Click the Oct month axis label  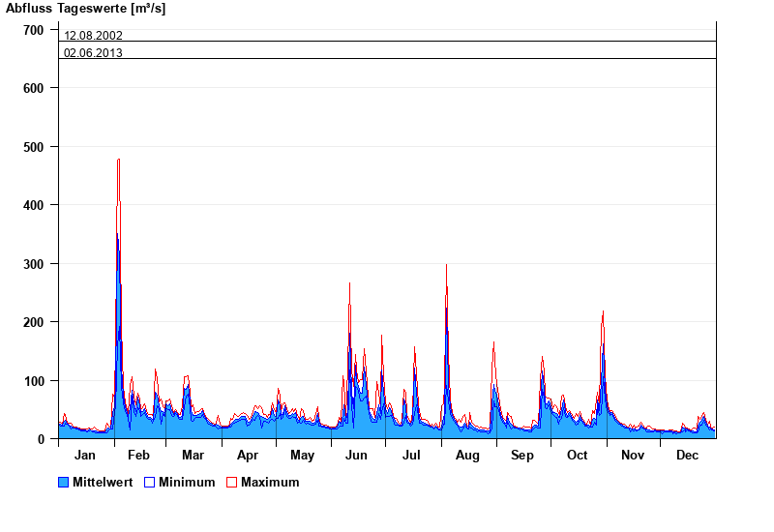tap(578, 456)
